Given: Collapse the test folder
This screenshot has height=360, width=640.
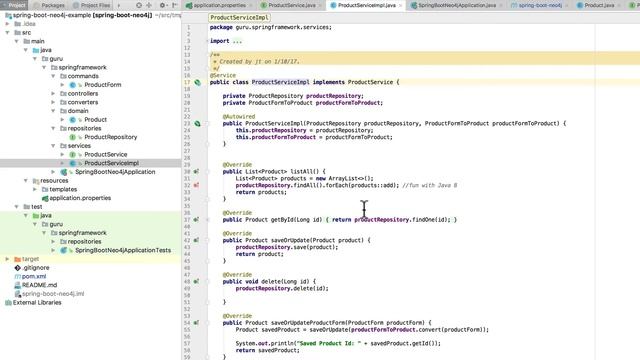Looking at the screenshot, I should click(x=17, y=207).
